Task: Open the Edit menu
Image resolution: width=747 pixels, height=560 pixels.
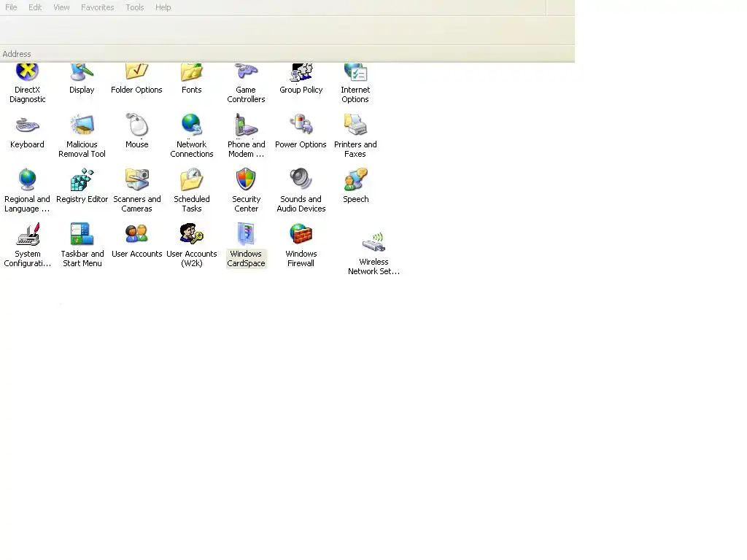Action: pyautogui.click(x=35, y=7)
